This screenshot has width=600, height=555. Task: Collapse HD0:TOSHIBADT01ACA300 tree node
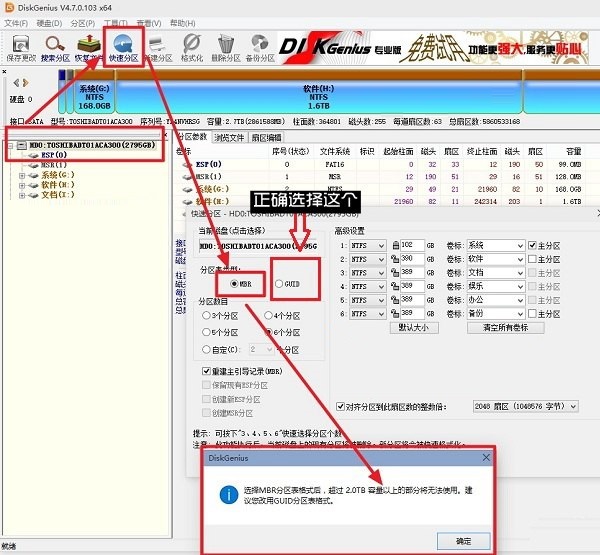coord(10,145)
